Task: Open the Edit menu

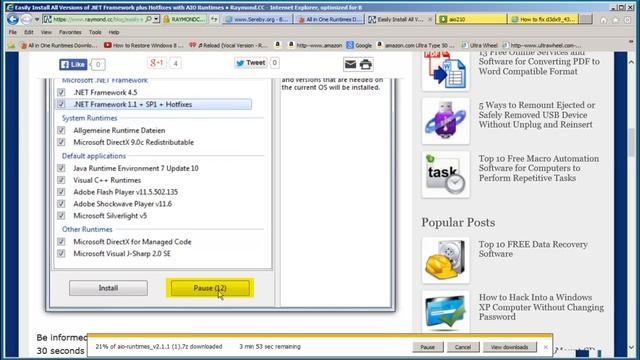Action: point(29,32)
